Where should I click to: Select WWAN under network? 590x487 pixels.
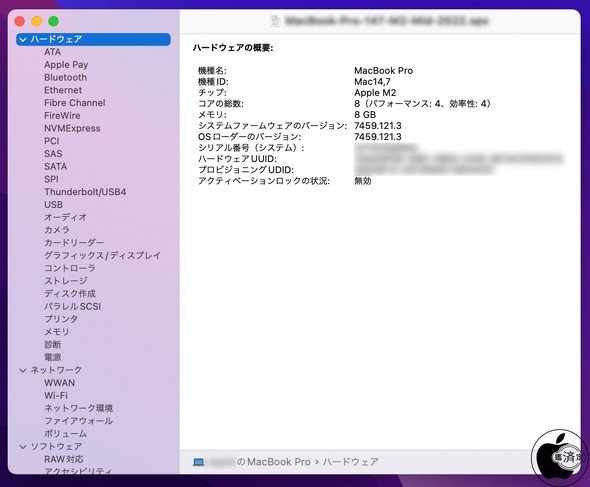coord(59,383)
